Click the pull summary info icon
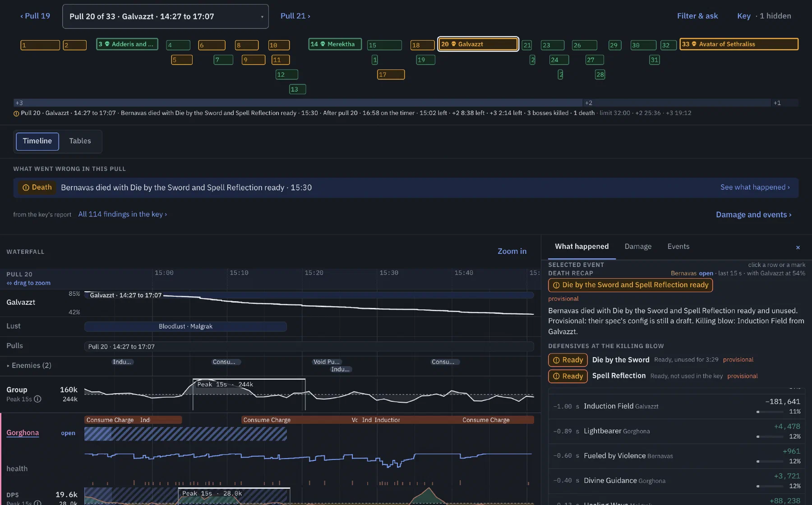This screenshot has width=812, height=505. tap(16, 114)
